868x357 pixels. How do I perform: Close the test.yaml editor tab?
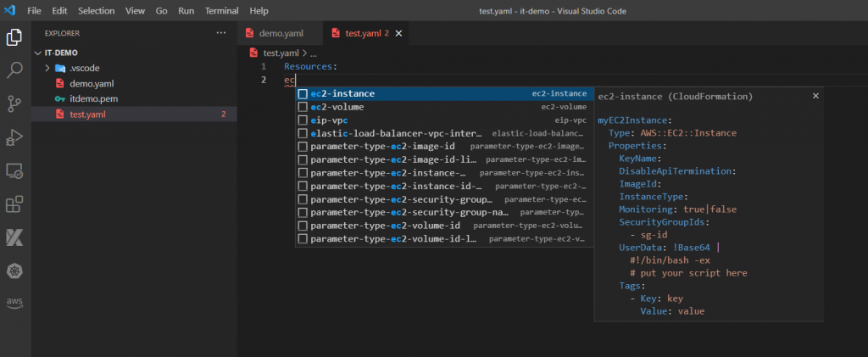(x=398, y=33)
